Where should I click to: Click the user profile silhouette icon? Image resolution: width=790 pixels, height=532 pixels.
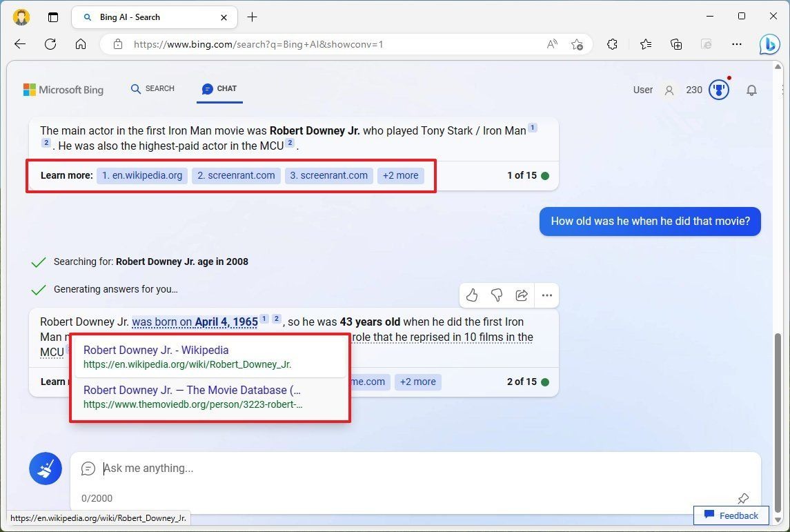coord(669,90)
